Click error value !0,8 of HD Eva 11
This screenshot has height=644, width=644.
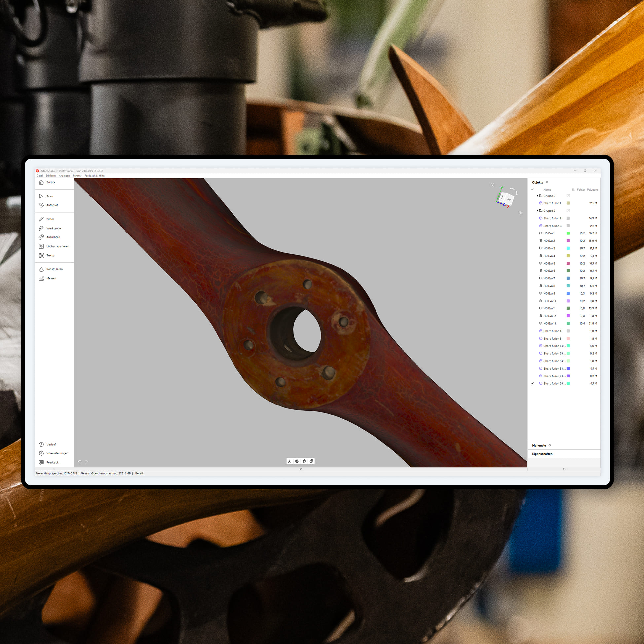point(582,308)
